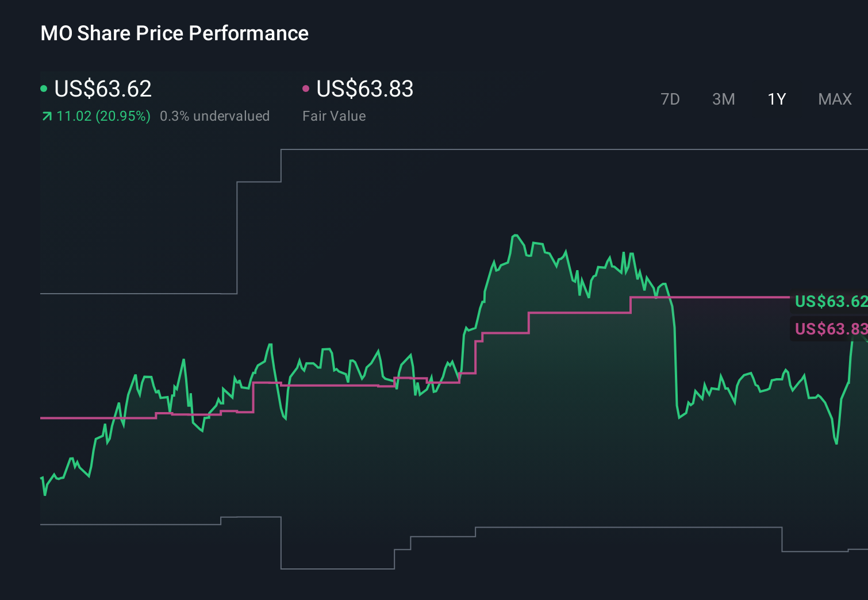Select the MO Share Price Performance title
868x600 pixels.
click(x=174, y=33)
